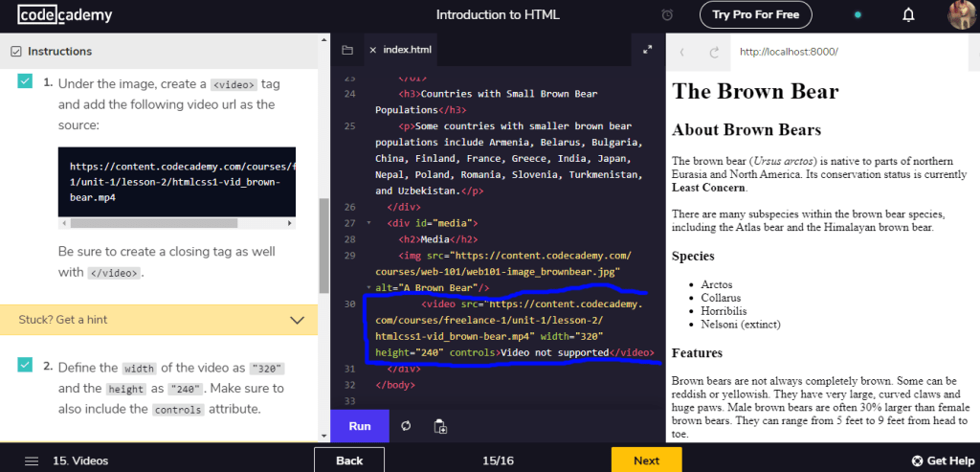Click the localhost URL address field

(x=842, y=52)
